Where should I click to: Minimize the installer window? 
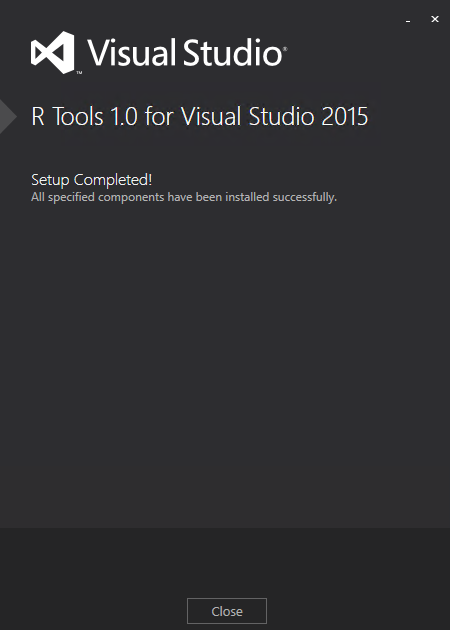[x=408, y=20]
